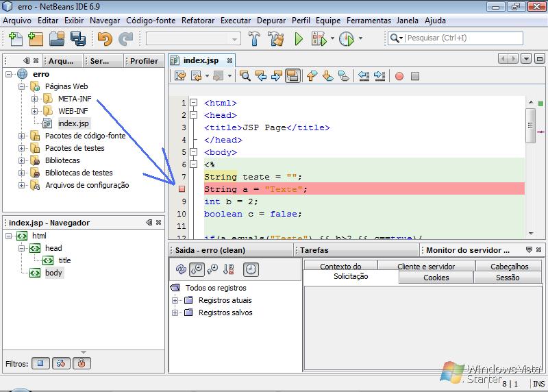Click the Find Previous Occurrence icon
Image resolution: width=548 pixels, height=392 pixels.
pyautogui.click(x=261, y=76)
